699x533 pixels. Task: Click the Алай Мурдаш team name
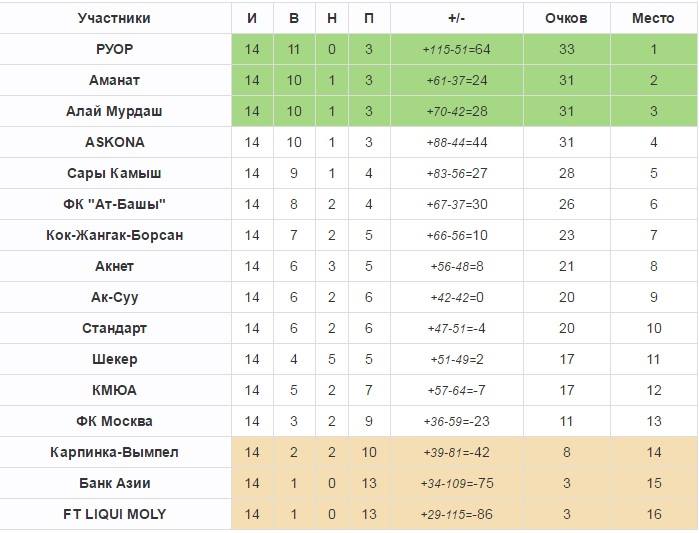114,111
